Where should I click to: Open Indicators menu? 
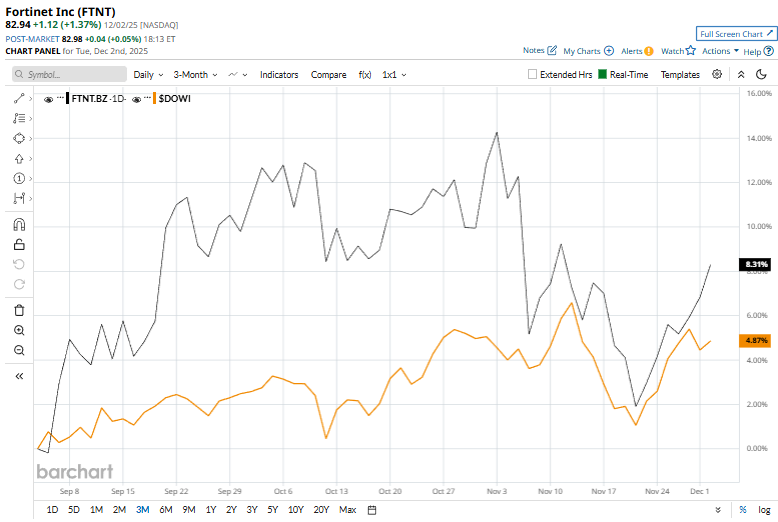pyautogui.click(x=279, y=74)
